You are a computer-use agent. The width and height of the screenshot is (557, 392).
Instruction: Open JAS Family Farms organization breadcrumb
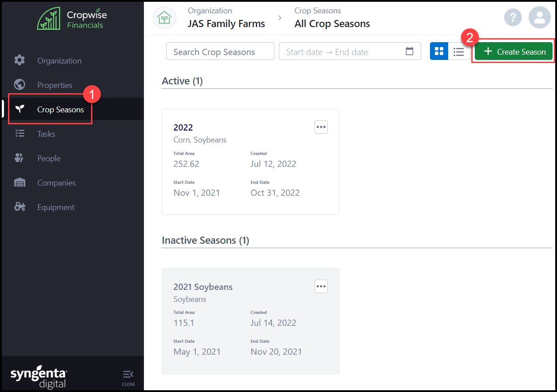(x=226, y=24)
